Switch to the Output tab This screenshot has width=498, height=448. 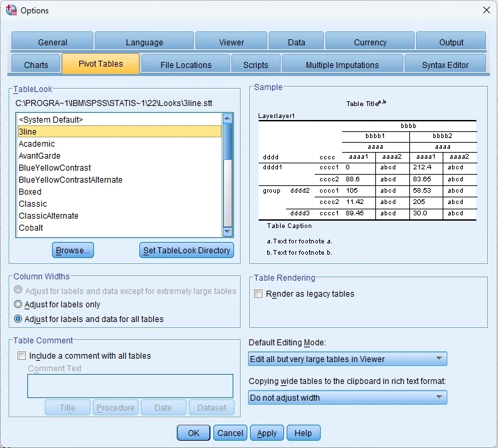[x=451, y=41]
